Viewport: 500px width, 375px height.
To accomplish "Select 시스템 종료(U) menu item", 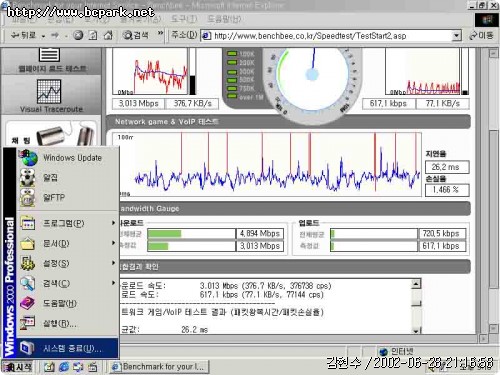I will pos(68,348).
